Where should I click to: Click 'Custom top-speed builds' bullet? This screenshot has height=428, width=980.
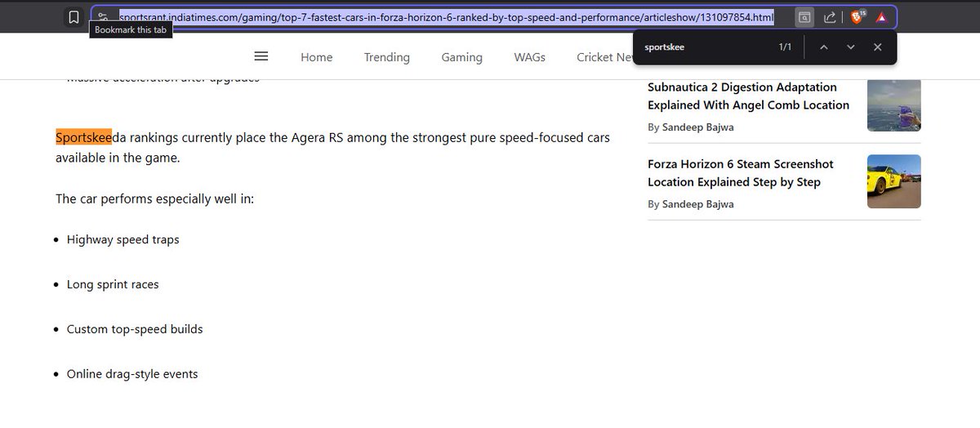point(135,329)
